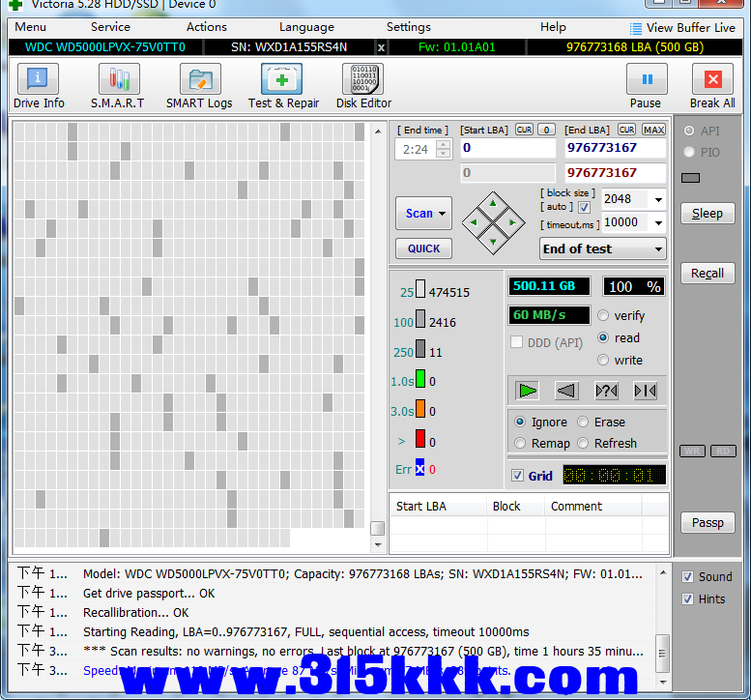Pause the running scan
This screenshot has width=751, height=700.
pos(647,79)
